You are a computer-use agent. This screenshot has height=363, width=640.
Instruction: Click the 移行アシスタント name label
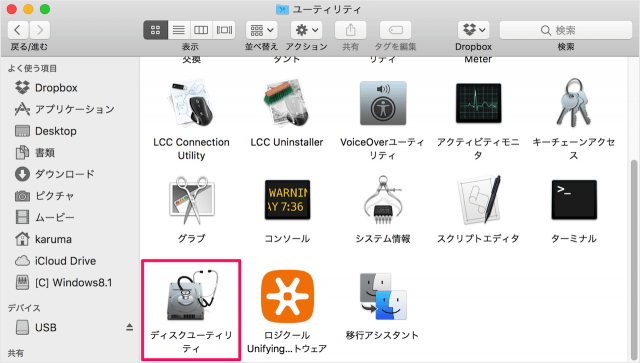382,335
